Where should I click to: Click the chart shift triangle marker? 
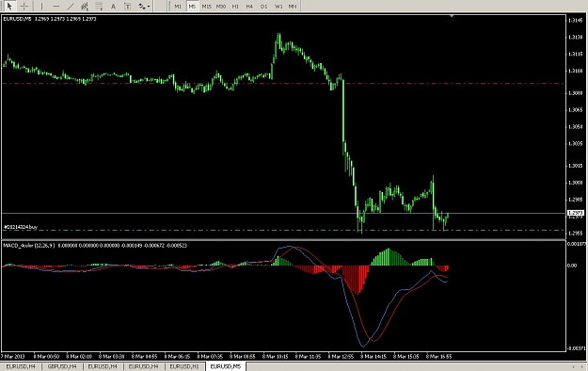(x=452, y=16)
